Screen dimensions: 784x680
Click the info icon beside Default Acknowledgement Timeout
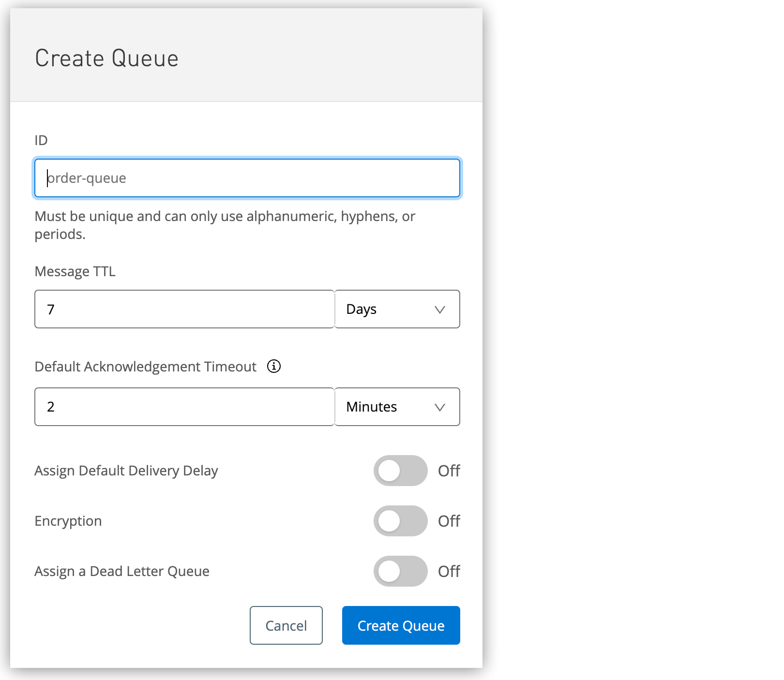[274, 367]
